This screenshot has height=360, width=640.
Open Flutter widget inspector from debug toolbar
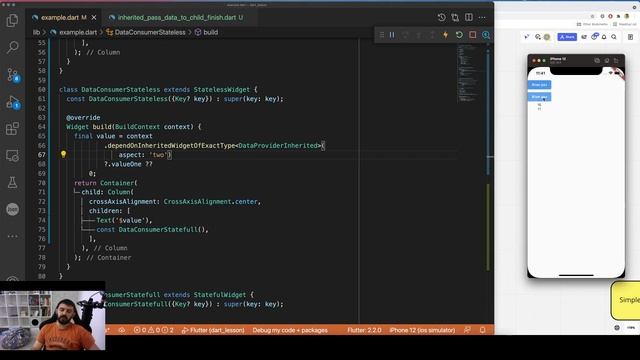(486, 35)
